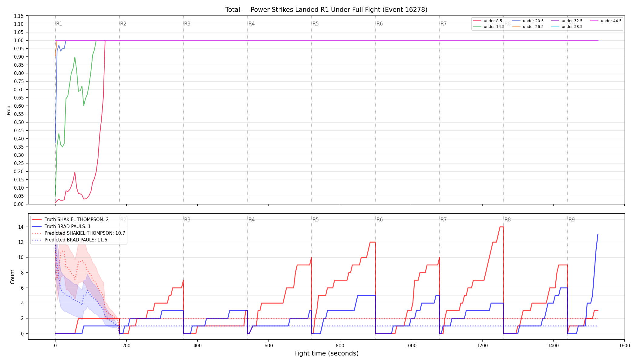Click the green line swatch beside 'under 14.5'
This screenshot has width=637, height=364.
(477, 27)
